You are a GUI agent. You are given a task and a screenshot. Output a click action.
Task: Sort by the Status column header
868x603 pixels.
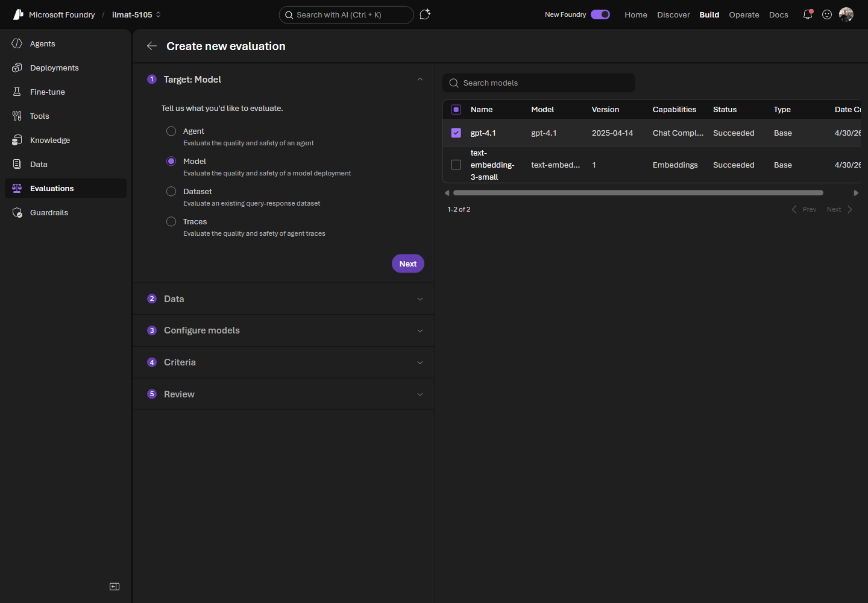(725, 110)
